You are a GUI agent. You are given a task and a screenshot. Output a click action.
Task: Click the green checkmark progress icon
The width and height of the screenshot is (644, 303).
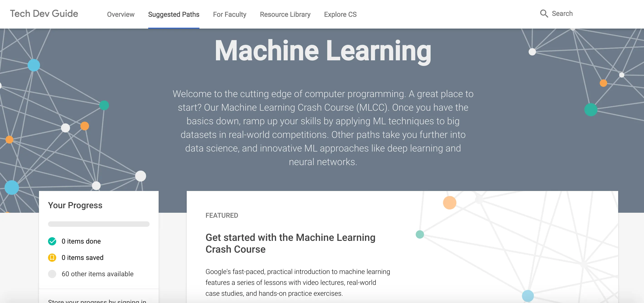[52, 241]
